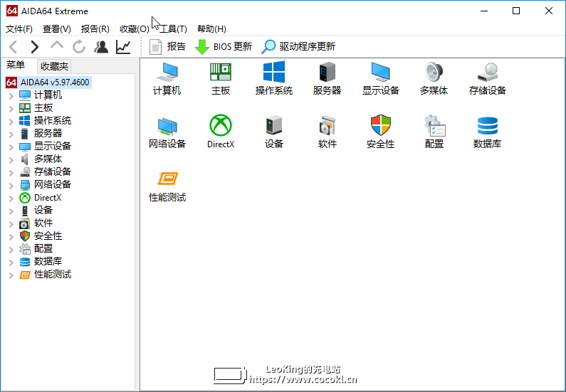The width and height of the screenshot is (566, 392).
Task: Go back with the left arrow toolbar icon
Action: [x=14, y=47]
